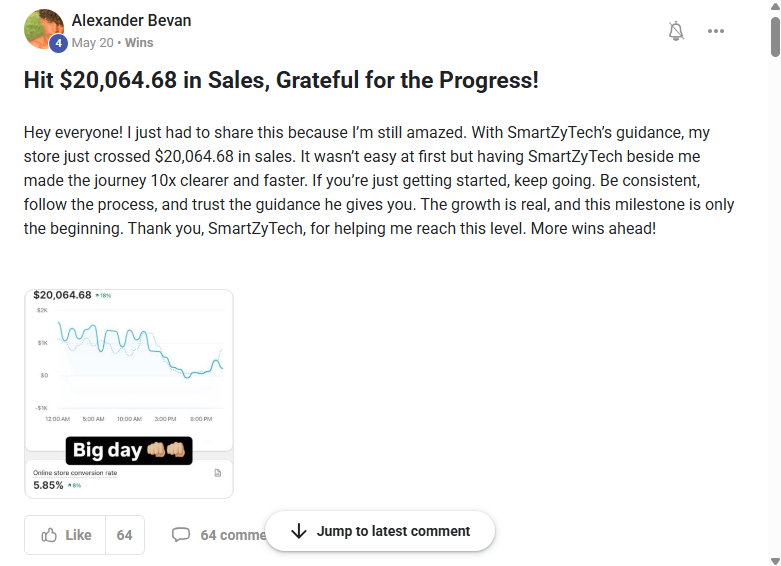This screenshot has height=566, width=781.
Task: Click the Big day sticker on the image
Action: tap(128, 451)
